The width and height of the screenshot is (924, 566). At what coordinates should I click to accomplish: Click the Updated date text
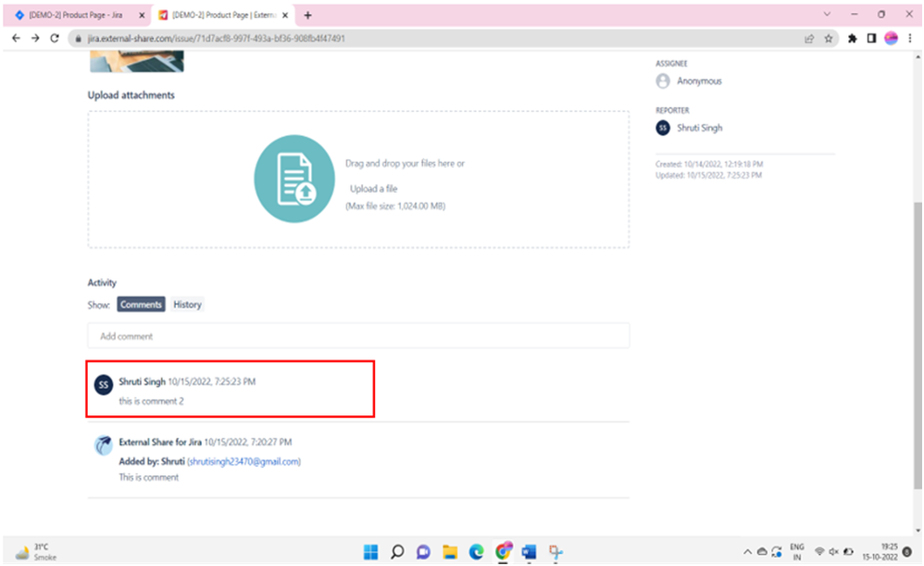708,175
